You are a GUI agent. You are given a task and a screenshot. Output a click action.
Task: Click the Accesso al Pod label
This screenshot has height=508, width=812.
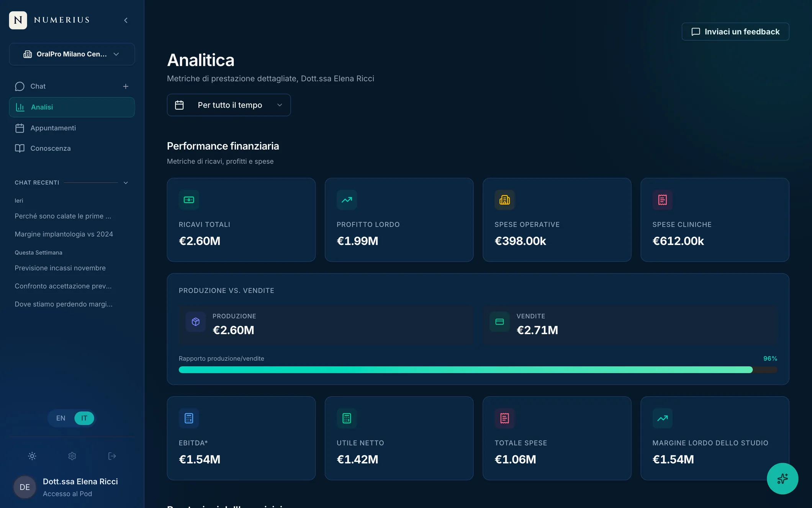pos(67,494)
